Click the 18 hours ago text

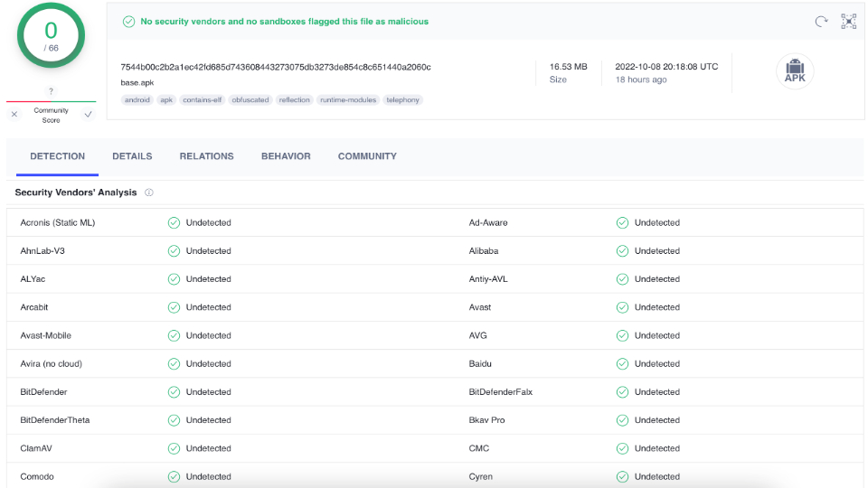[641, 80]
